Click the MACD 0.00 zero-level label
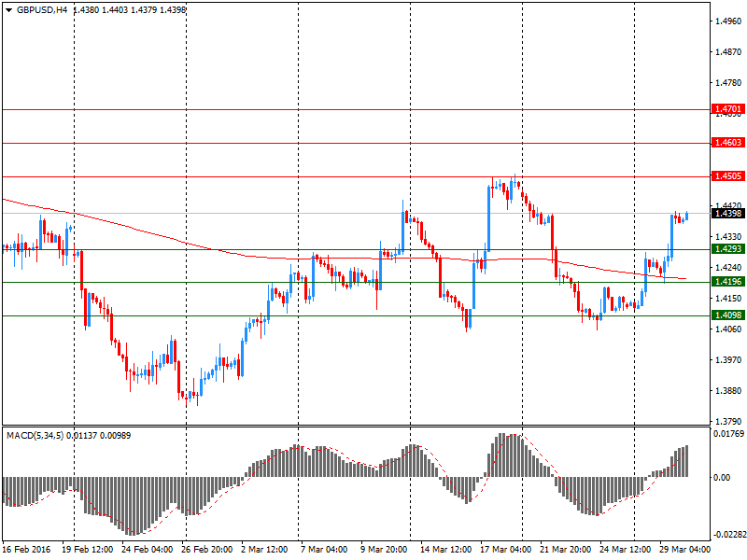This screenshot has width=747, height=560. (x=722, y=478)
